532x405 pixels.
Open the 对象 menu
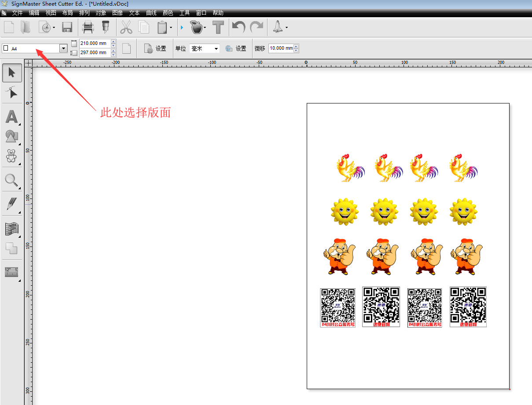tap(101, 13)
